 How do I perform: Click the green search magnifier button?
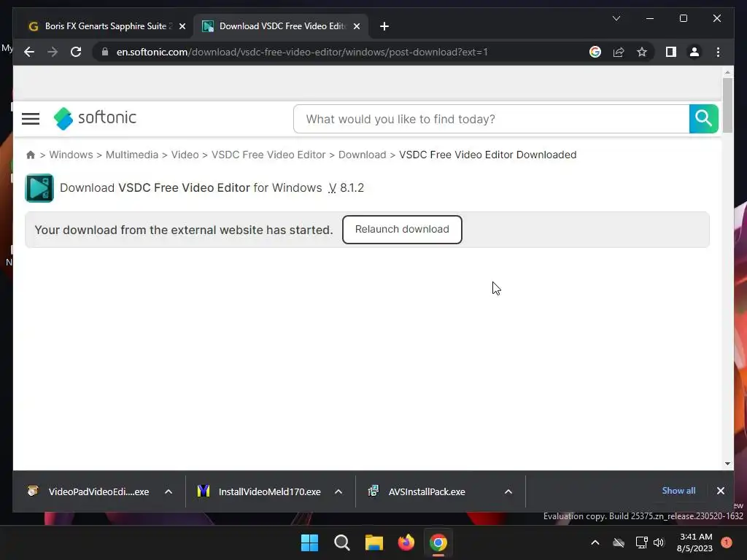click(x=703, y=119)
